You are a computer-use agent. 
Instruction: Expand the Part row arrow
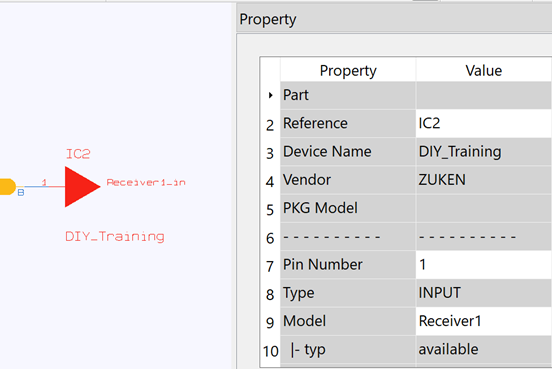[270, 95]
